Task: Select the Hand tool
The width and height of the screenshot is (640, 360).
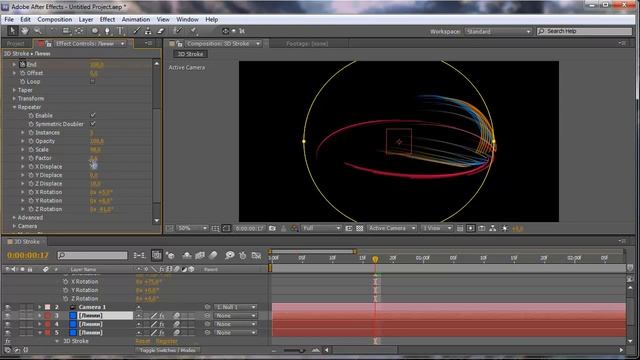Action: 25,31
